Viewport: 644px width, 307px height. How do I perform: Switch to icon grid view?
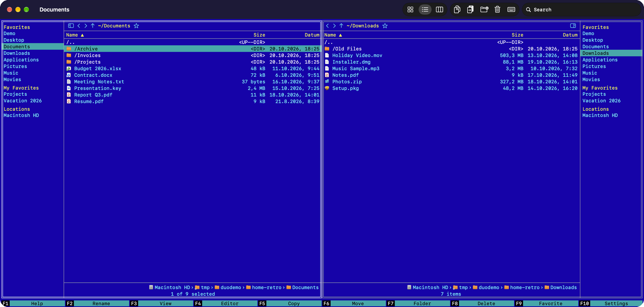(x=410, y=10)
